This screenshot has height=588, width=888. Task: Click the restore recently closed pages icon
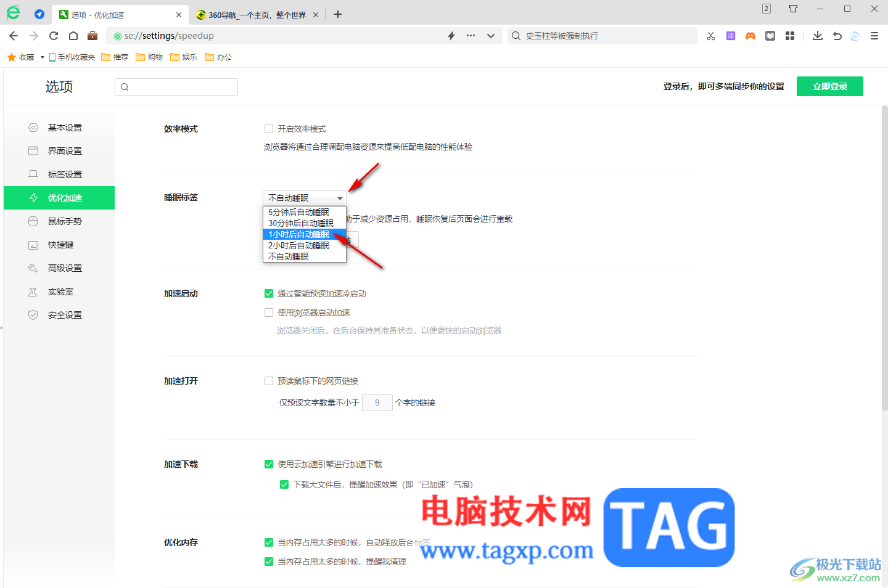[x=837, y=35]
